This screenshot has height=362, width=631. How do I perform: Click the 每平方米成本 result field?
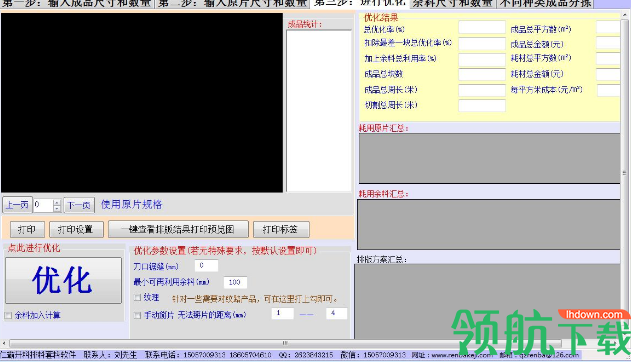(608, 90)
